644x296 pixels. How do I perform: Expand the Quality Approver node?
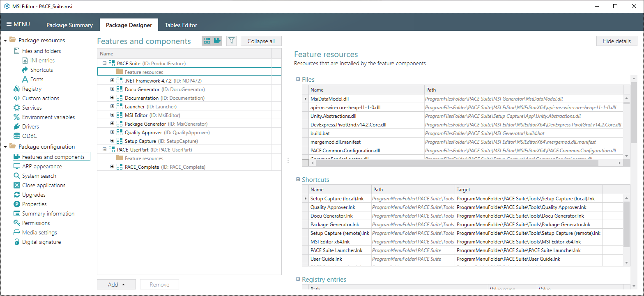point(112,132)
